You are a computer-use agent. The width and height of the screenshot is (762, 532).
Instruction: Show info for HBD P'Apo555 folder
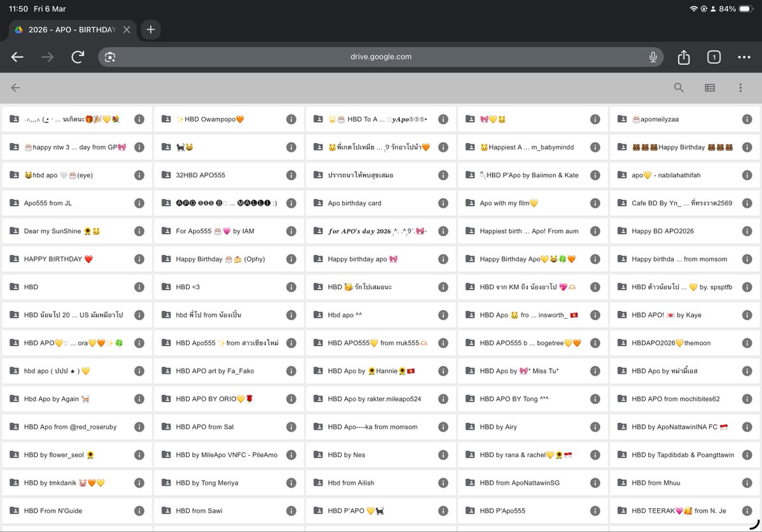click(595, 510)
